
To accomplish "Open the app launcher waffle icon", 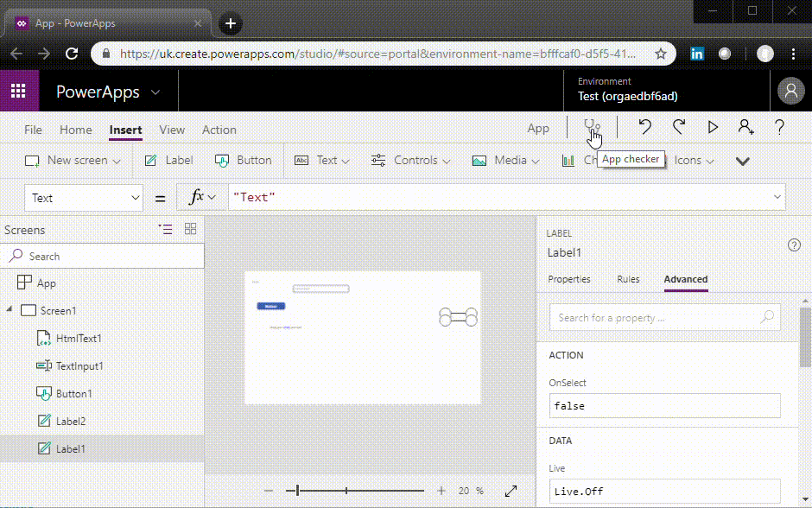I will pyautogui.click(x=19, y=91).
